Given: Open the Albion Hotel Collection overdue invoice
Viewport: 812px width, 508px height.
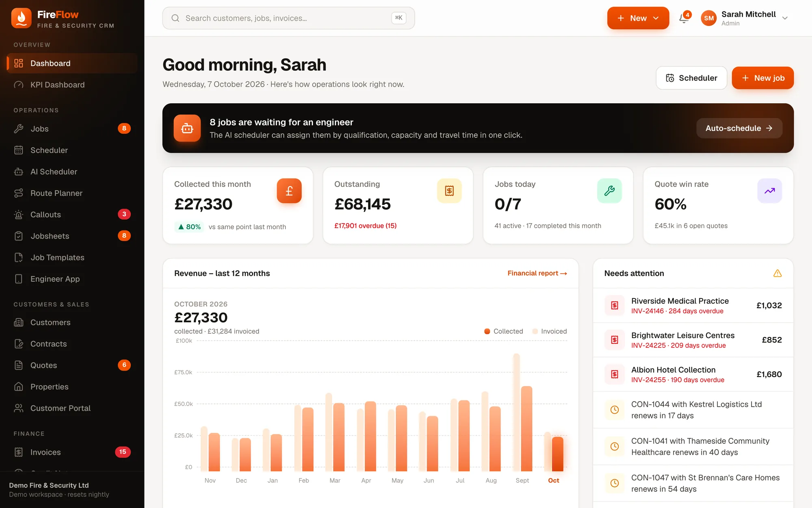Looking at the screenshot, I should point(693,375).
